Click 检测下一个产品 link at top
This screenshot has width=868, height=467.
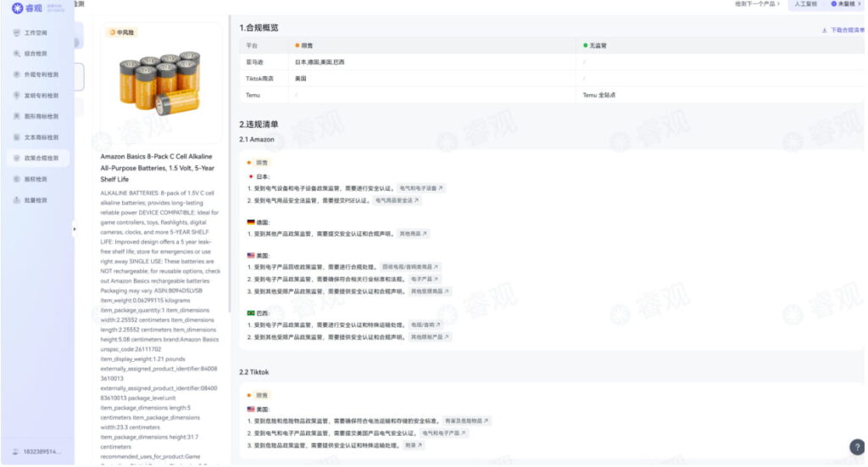757,4
